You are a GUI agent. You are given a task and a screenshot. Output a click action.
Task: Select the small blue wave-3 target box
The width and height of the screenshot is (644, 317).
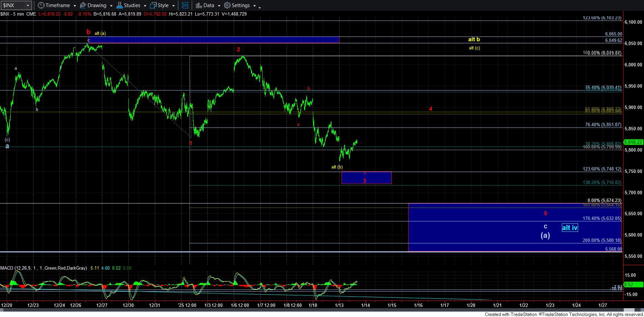[x=366, y=178]
